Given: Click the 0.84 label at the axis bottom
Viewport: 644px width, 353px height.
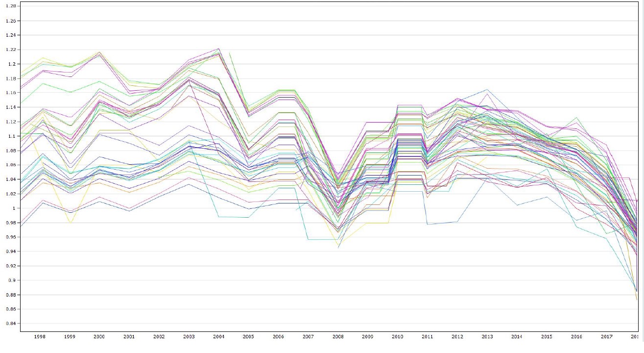Looking at the screenshot, I should tap(10, 324).
